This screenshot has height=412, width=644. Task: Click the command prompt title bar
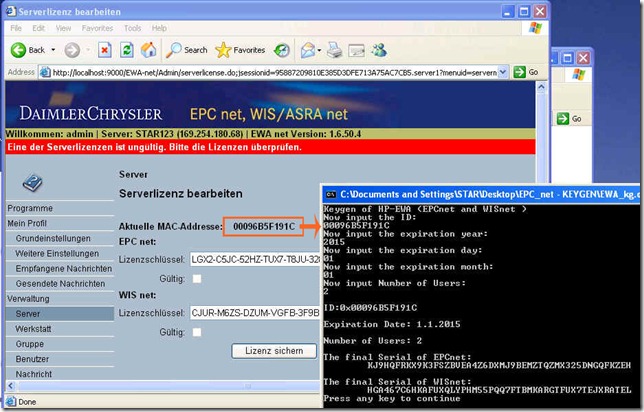click(482, 194)
